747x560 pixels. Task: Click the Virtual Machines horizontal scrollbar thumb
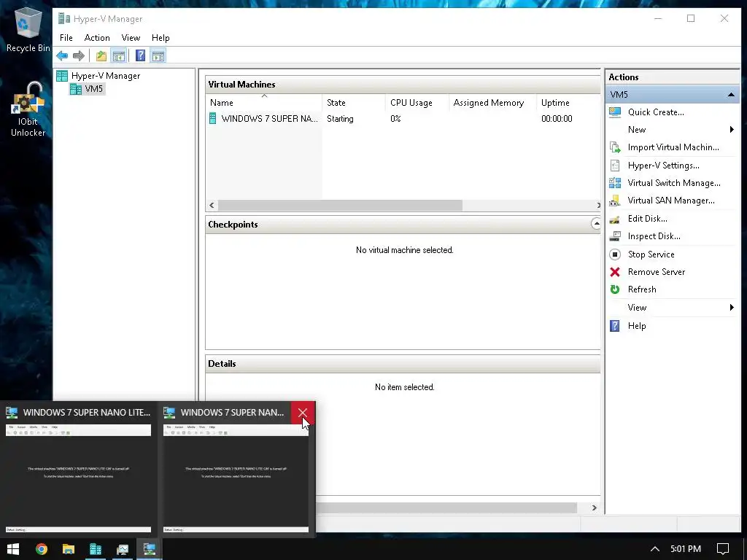tap(340, 205)
